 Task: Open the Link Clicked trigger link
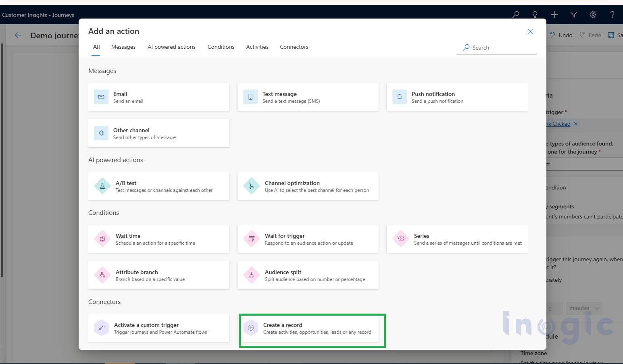pyautogui.click(x=558, y=124)
